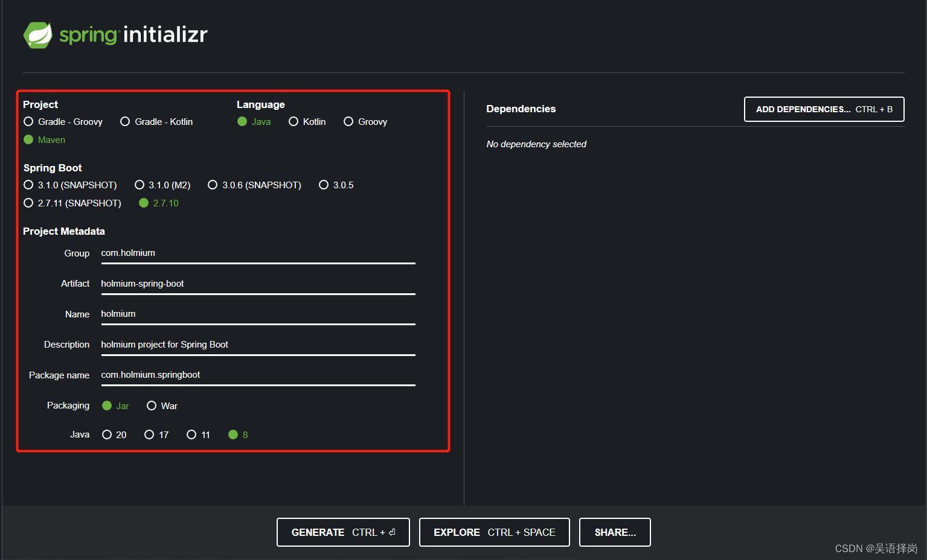Click the 'Dependencies' heading
Screen dimensions: 927x560
[x=521, y=109]
